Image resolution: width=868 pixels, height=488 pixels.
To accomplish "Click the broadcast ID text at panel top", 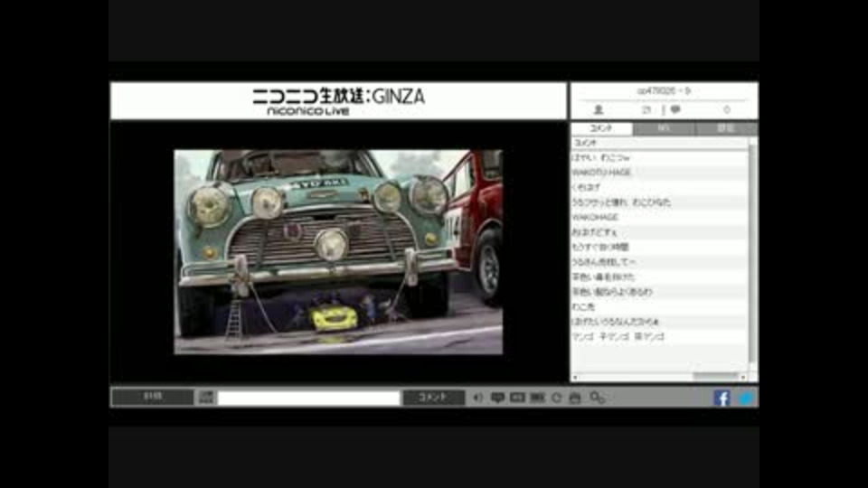I will (x=664, y=90).
